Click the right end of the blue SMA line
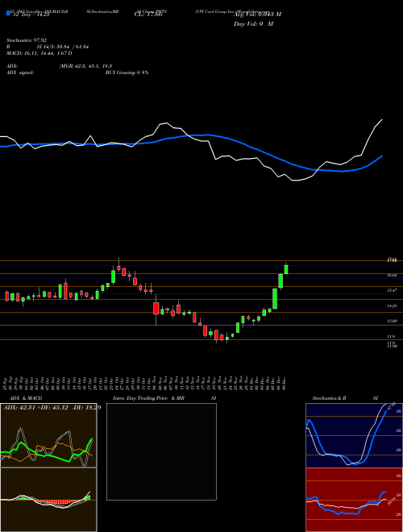Image resolution: width=403 pixels, height=532 pixels. pyautogui.click(x=382, y=156)
